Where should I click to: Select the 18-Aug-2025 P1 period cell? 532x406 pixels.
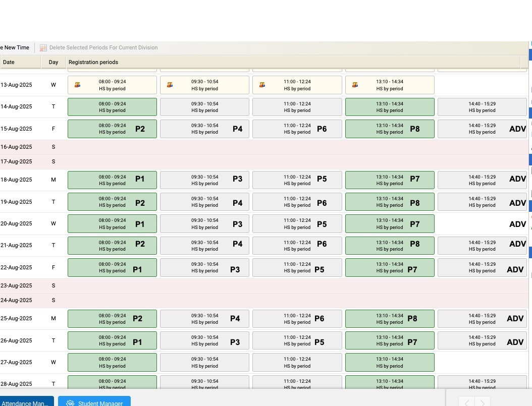[x=112, y=180]
